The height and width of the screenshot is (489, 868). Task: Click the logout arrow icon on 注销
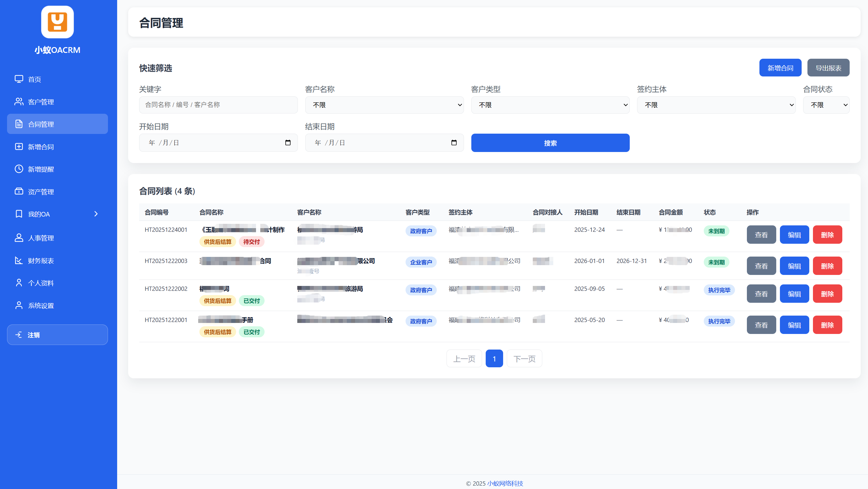coord(19,335)
